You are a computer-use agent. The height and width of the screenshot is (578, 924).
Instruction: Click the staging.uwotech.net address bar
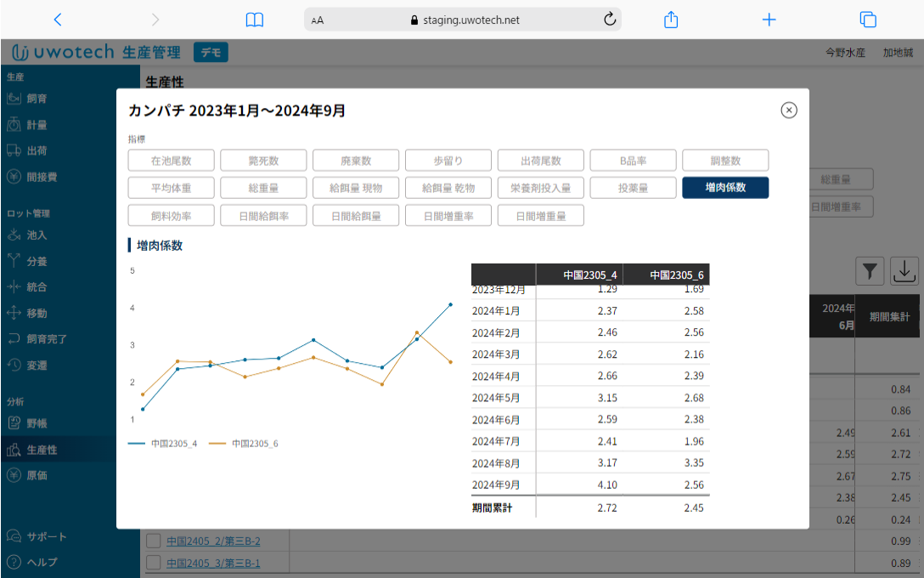[x=463, y=20]
